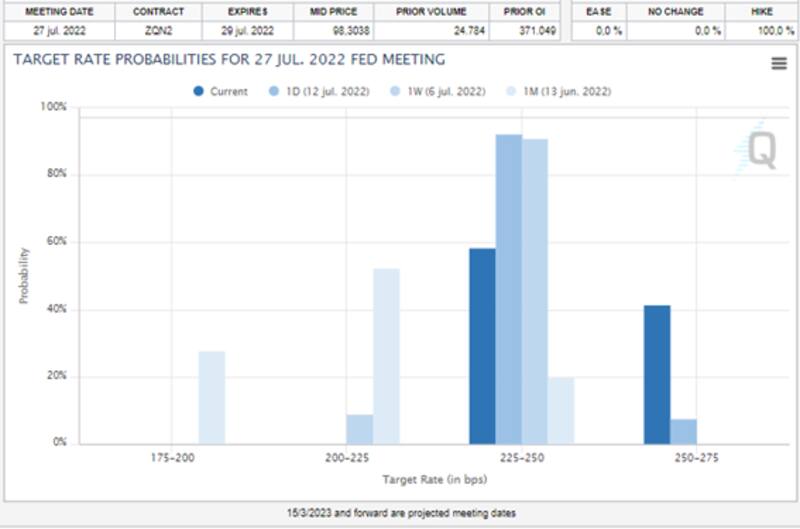Open the chart context menu hamburger icon

coord(778,64)
